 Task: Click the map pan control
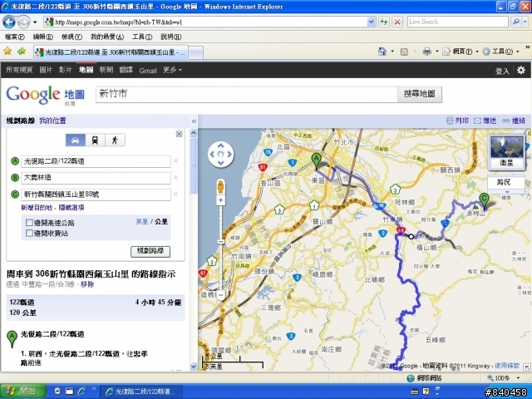(220, 154)
